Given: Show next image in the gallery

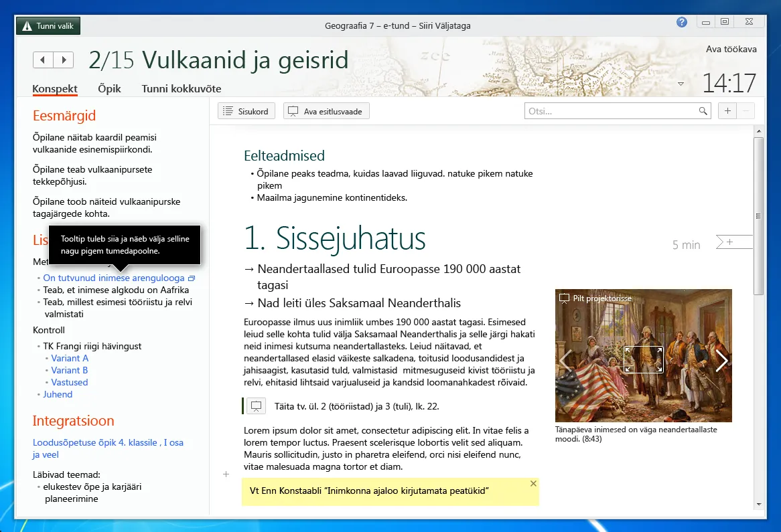Looking at the screenshot, I should 722,360.
